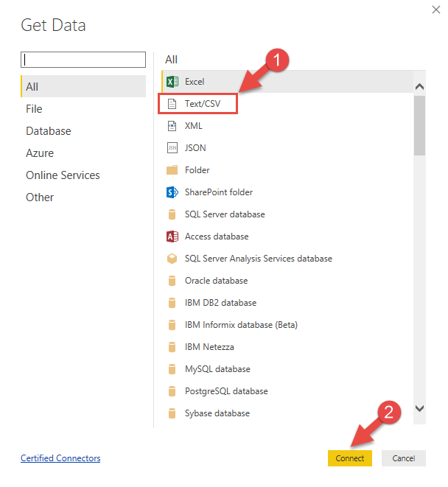Select the SharePoint folder icon
448x487 pixels.
pos(172,192)
